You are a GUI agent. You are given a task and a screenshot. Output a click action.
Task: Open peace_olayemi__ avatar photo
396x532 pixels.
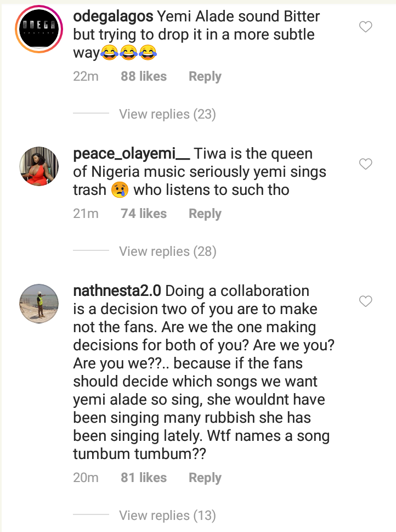tap(39, 166)
